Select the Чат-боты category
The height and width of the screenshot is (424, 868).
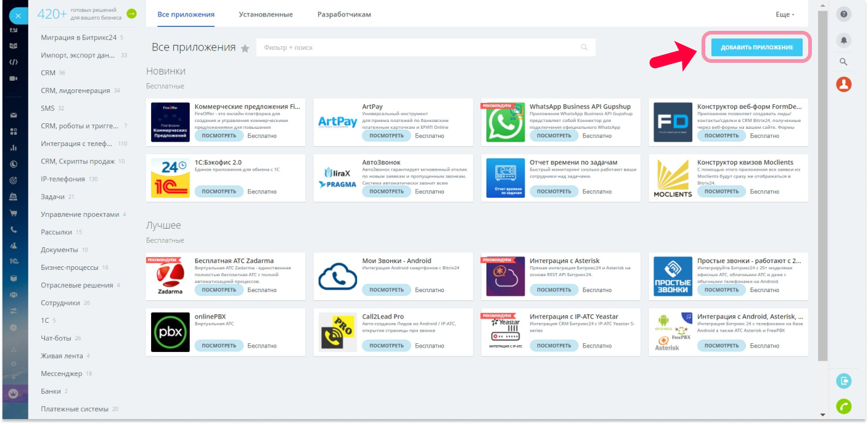(56, 338)
